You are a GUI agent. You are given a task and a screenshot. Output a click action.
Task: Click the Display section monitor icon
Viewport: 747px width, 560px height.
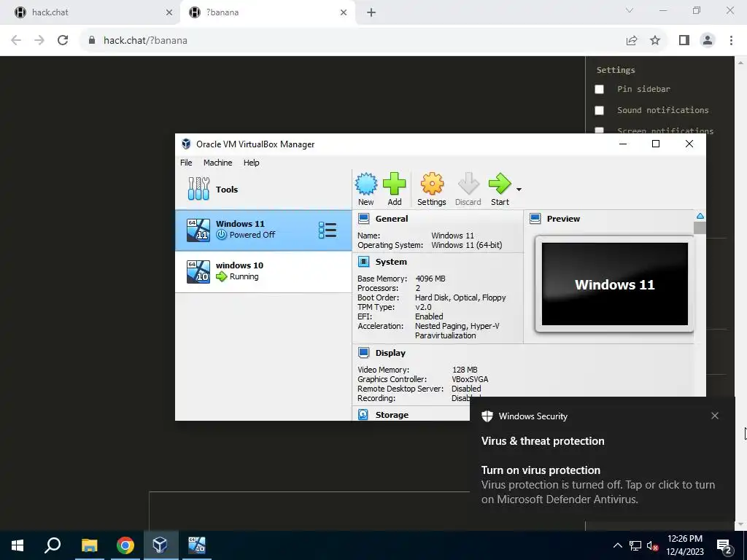pos(363,352)
